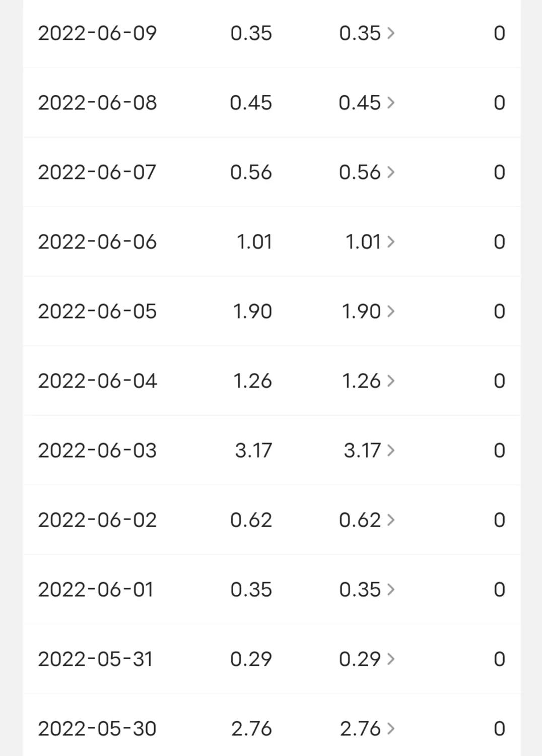Expand the 0.35 chevron for 2022-06-09
Screen dimensions: 542x756
coord(391,33)
